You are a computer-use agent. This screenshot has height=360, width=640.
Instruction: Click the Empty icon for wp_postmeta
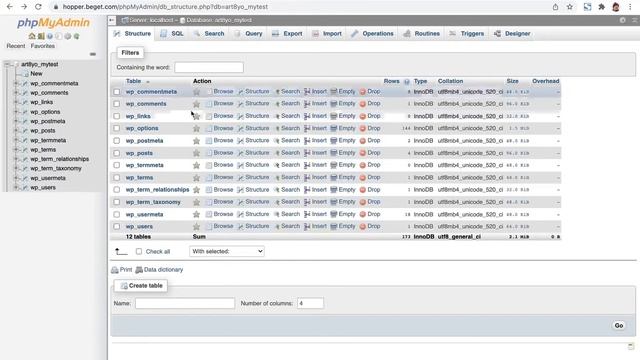333,141
